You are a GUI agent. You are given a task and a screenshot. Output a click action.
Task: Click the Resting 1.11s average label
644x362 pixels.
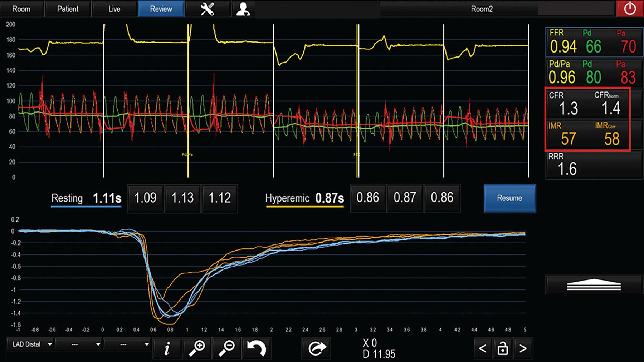coord(86,198)
